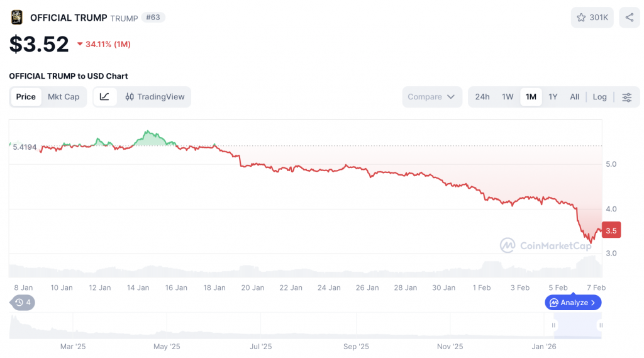The width and height of the screenshot is (644, 358).
Task: Click the #63 rank badge
Action: click(153, 18)
